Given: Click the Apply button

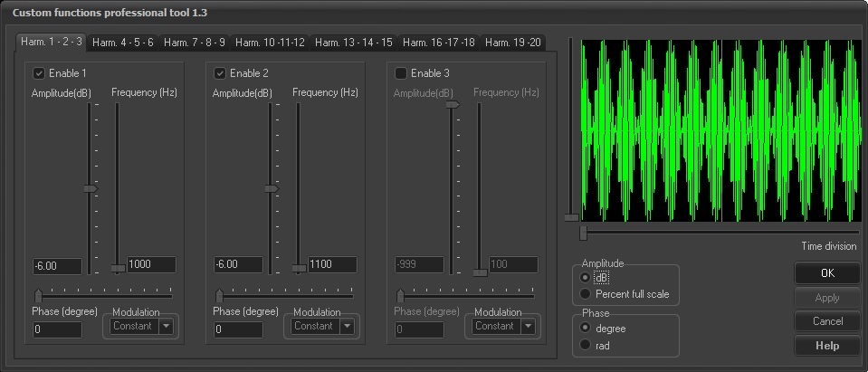Looking at the screenshot, I should pyautogui.click(x=827, y=298).
